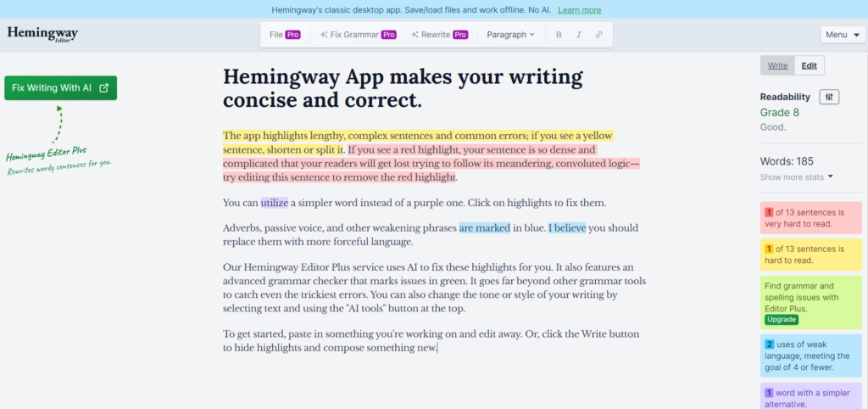Follow the Learn more link in banner
The image size is (868, 409).
[x=579, y=10]
